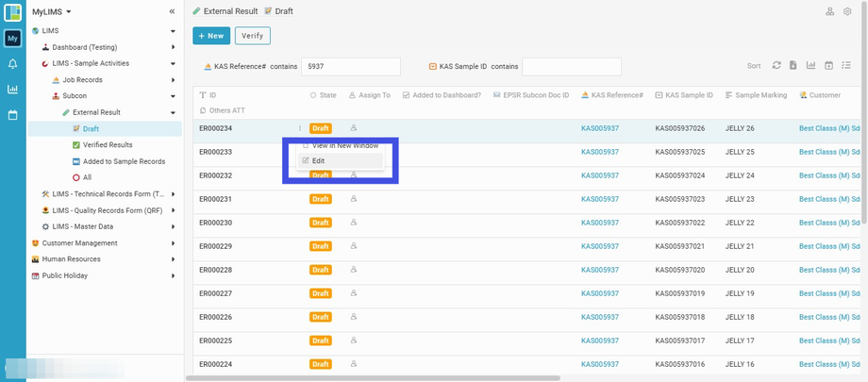Choose Edit from the row context menu
The width and height of the screenshot is (868, 382).
pyautogui.click(x=341, y=160)
